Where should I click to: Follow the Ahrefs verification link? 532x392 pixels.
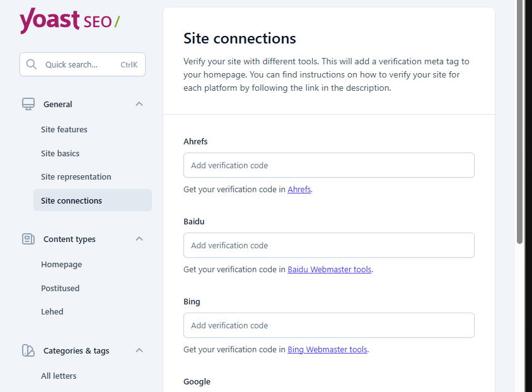(299, 189)
